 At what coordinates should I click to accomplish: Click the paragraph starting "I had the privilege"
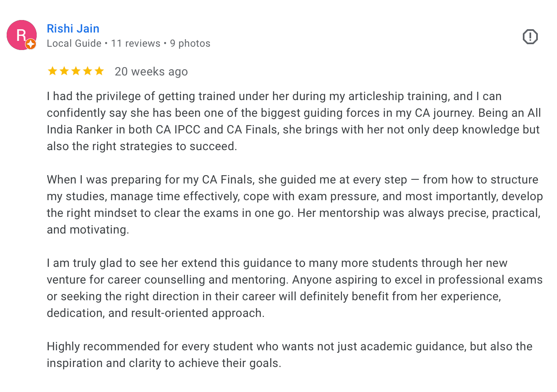292,121
